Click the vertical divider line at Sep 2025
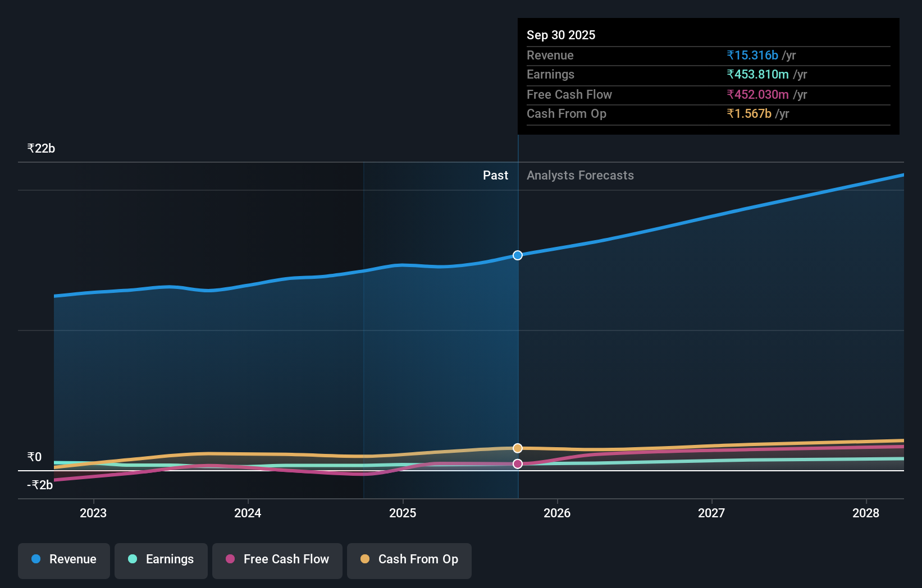The image size is (922, 588). [x=517, y=337]
